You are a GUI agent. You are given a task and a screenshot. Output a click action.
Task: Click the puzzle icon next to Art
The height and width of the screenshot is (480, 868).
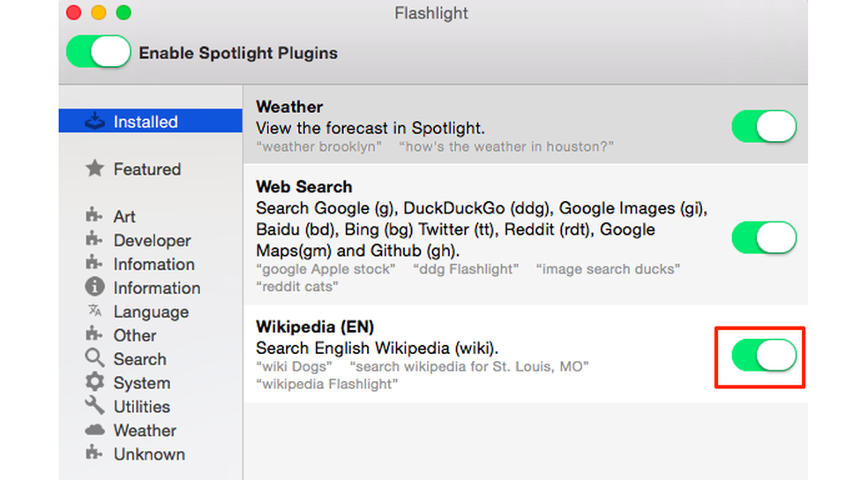tap(94, 216)
